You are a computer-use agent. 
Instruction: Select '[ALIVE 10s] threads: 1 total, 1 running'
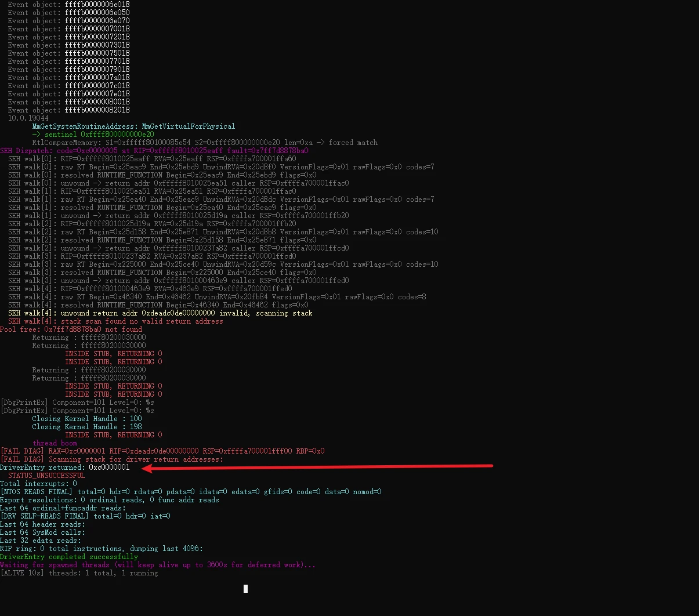point(79,572)
